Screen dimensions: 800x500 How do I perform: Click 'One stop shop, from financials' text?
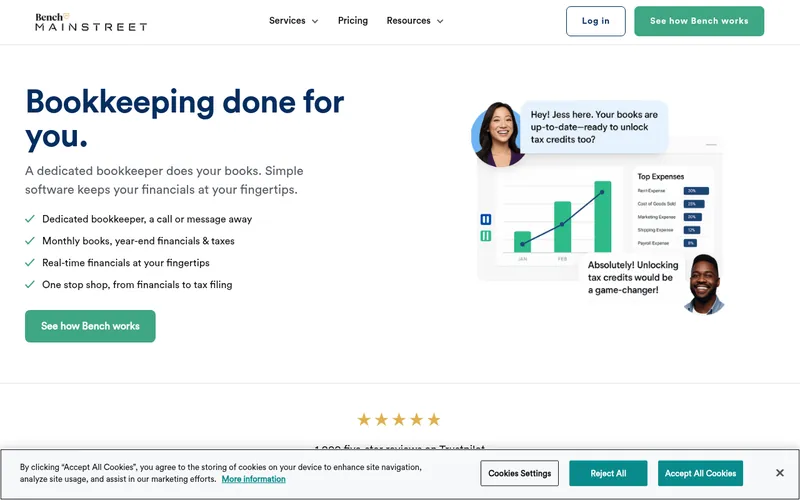coord(137,285)
